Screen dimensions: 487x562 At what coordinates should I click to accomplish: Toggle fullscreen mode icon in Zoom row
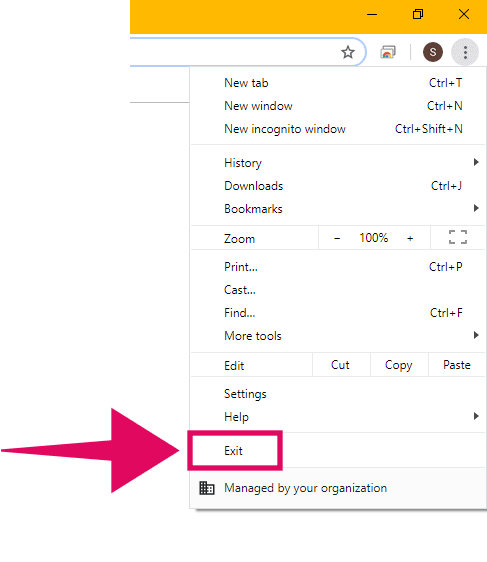coord(458,237)
